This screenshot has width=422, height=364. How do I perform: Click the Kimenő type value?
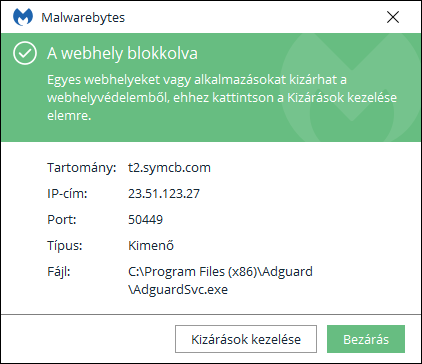pyautogui.click(x=151, y=245)
